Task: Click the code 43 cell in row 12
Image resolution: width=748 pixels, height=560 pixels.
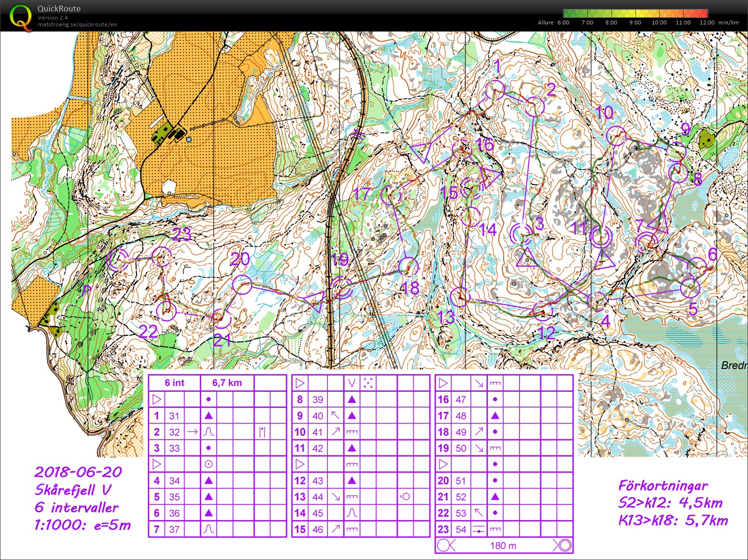Action: coord(318,480)
